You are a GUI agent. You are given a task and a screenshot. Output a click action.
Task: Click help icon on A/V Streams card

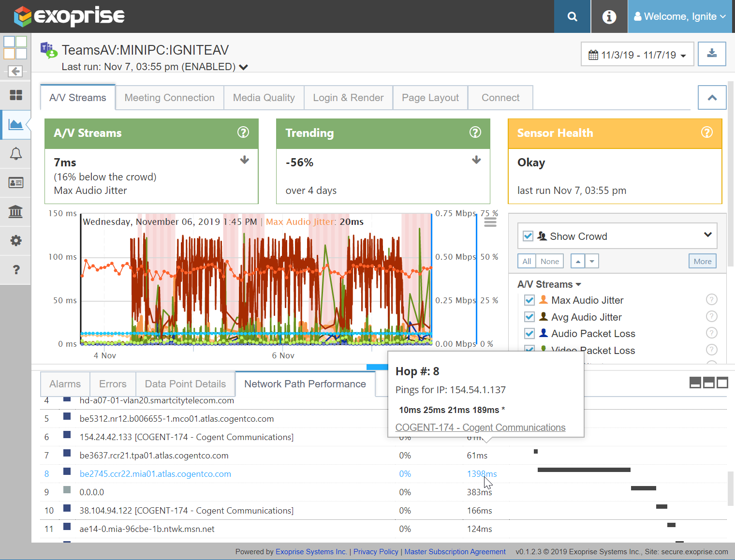coord(243,132)
